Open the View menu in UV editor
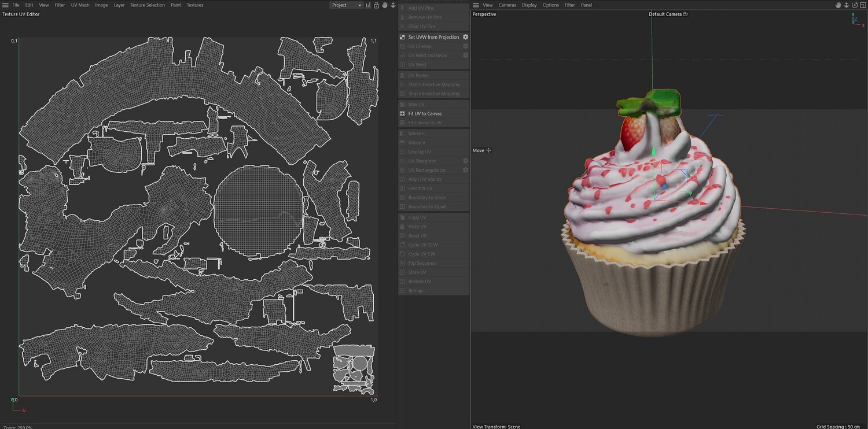This screenshot has height=429, width=868. point(43,5)
